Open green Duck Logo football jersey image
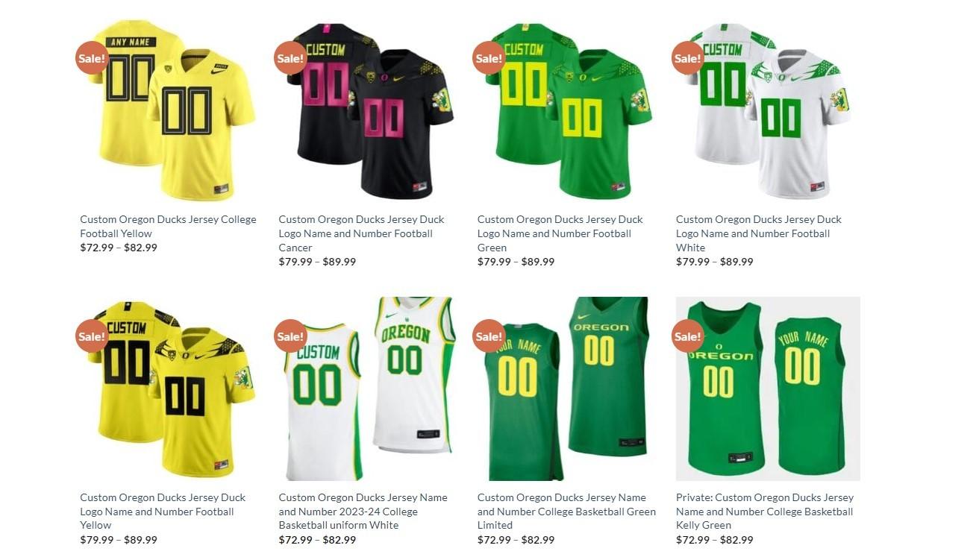This screenshot has width=976, height=560. [x=569, y=110]
